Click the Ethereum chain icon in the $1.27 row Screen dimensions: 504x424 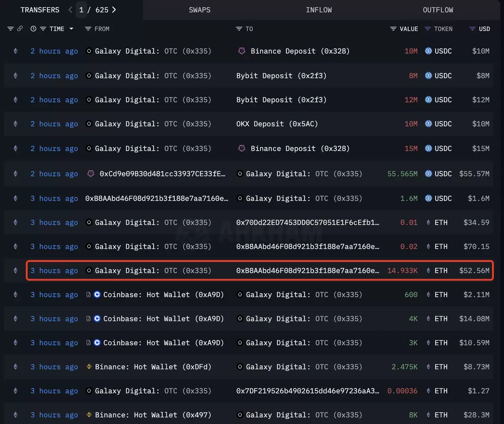click(16, 391)
